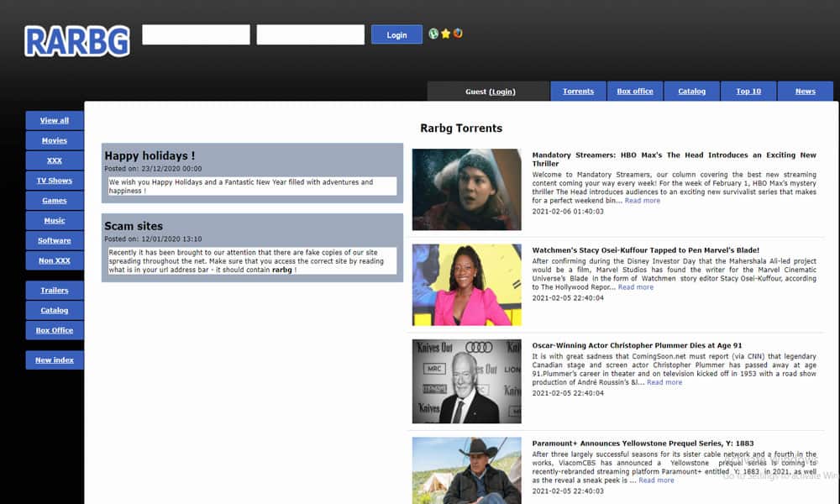Image resolution: width=840 pixels, height=504 pixels.
Task: Open Watchmen's Stacy Osei-Kuffour headline
Action: pyautogui.click(x=645, y=250)
